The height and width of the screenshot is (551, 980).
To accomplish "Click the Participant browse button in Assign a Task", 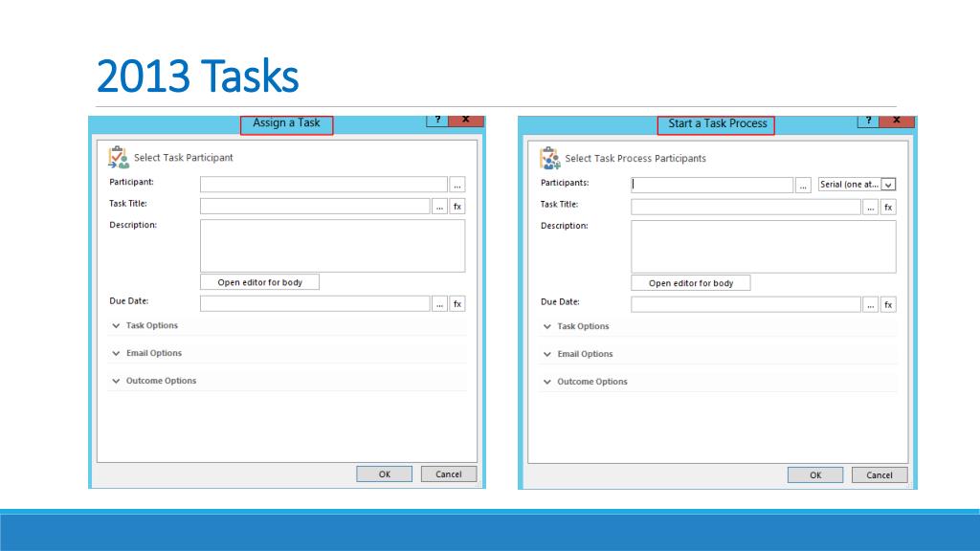I will pos(457,185).
